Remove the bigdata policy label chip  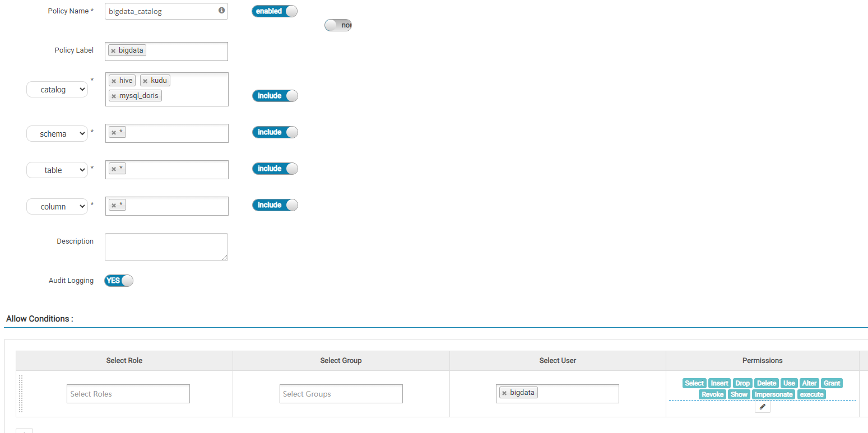pyautogui.click(x=115, y=50)
